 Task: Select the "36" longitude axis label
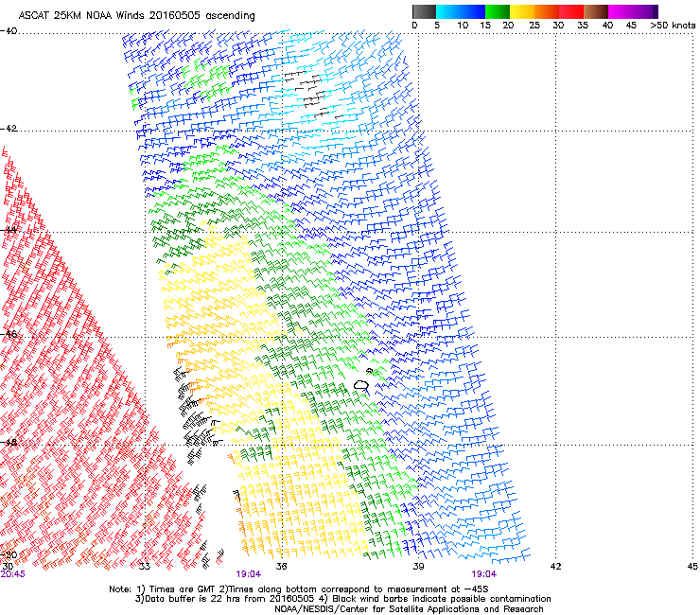(x=281, y=567)
